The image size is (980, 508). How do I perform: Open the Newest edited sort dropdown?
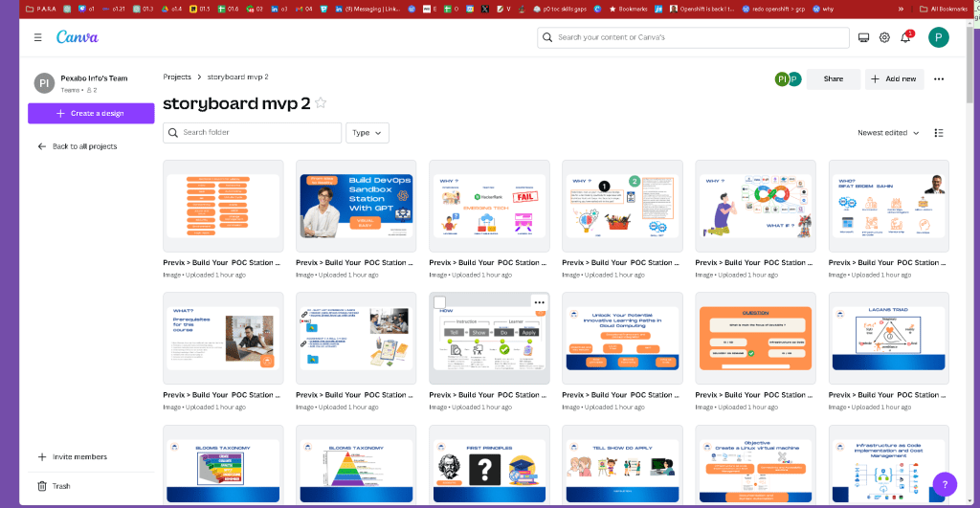click(x=888, y=132)
